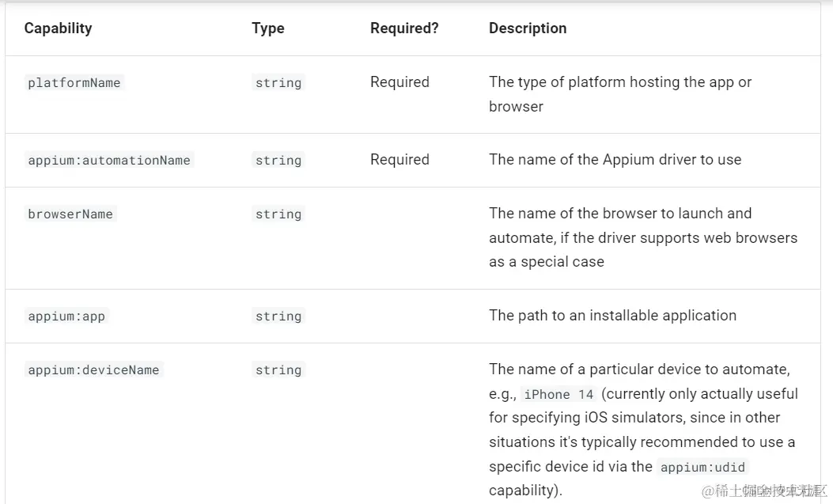
Task: Click the appium:udid inline code
Action: tap(702, 468)
